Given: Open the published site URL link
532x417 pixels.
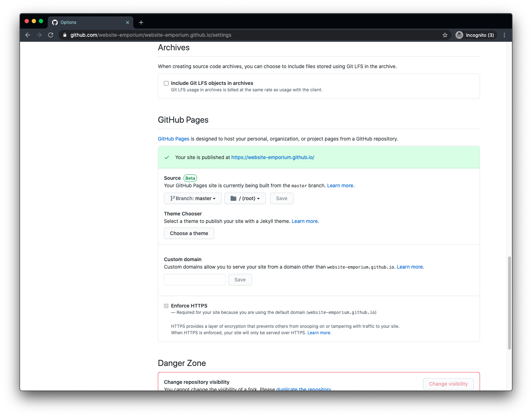Looking at the screenshot, I should (x=273, y=157).
